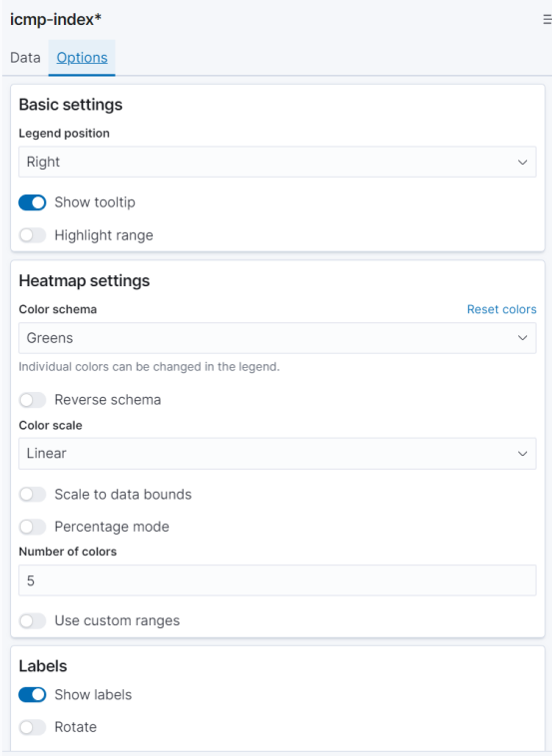
Task: Click the Legend position chevron arrow
Action: tap(522, 162)
